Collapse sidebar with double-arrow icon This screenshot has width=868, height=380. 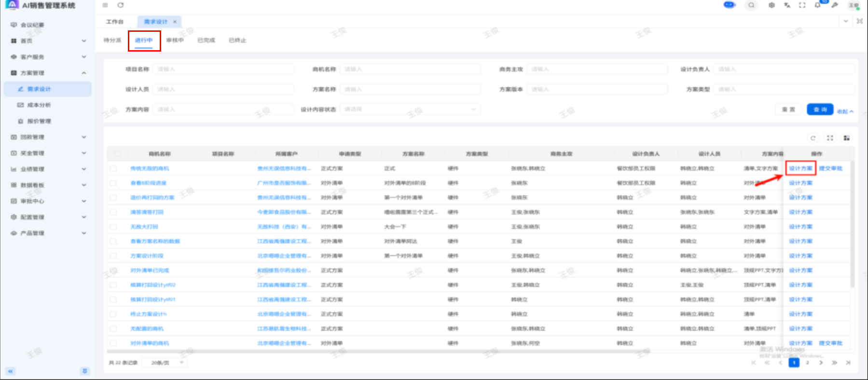[x=11, y=371]
